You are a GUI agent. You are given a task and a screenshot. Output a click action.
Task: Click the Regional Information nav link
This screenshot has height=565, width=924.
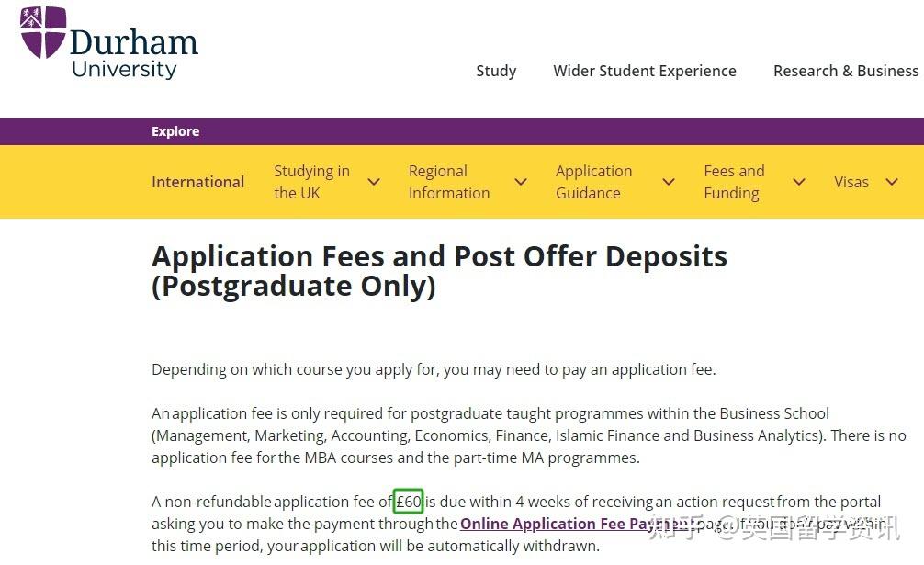(448, 182)
